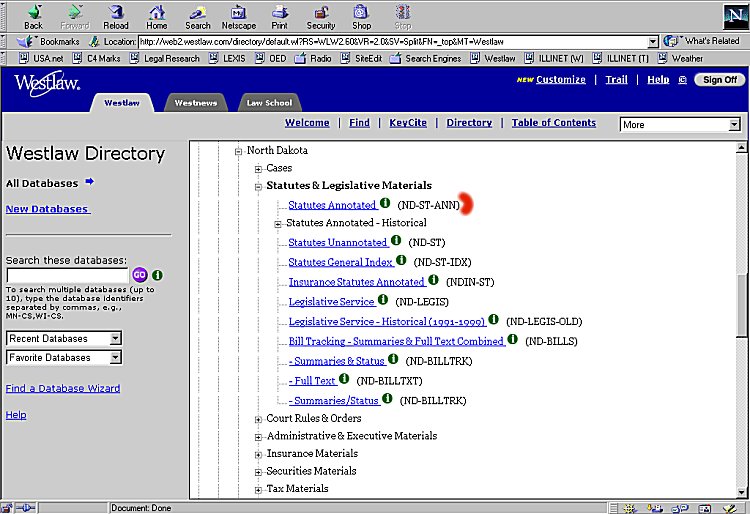Open the Radio bookmark folder
The width and height of the screenshot is (750, 514).
313,58
